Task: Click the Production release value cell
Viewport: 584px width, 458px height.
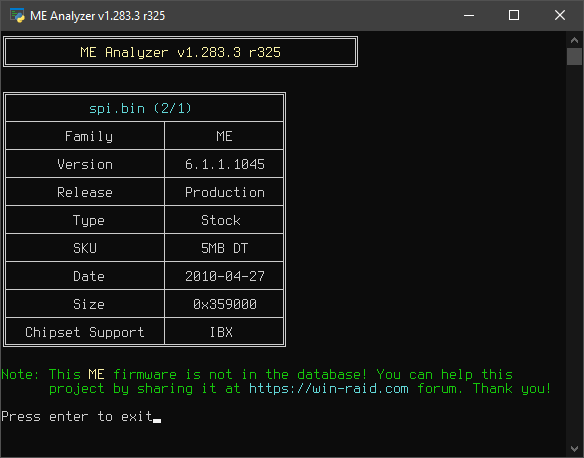Action: pos(224,192)
